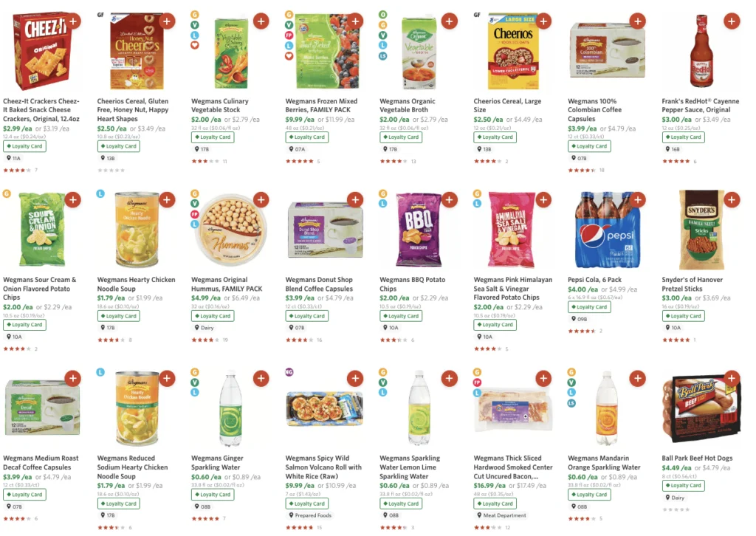The image size is (756, 536).
Task: Click the Meat Department pin under the smoked bacon
Action: [x=501, y=515]
